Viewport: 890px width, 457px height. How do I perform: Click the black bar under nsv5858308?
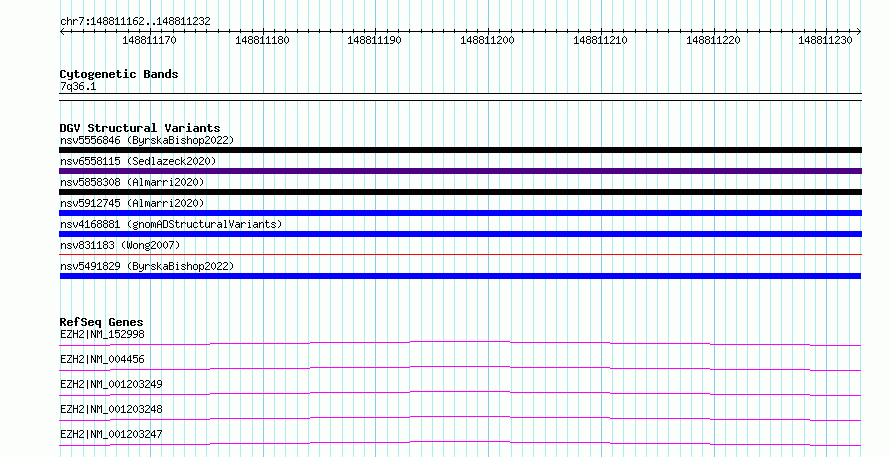(x=460, y=192)
